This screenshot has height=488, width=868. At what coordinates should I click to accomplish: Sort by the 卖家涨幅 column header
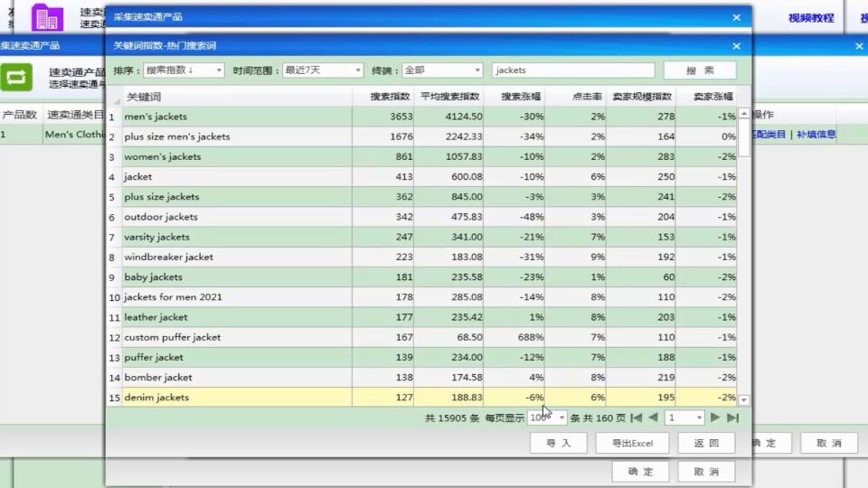pos(706,97)
